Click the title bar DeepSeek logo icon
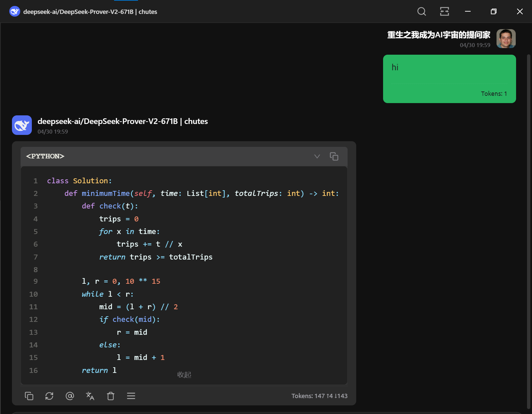Screen dimensions: 532x414 coord(15,12)
